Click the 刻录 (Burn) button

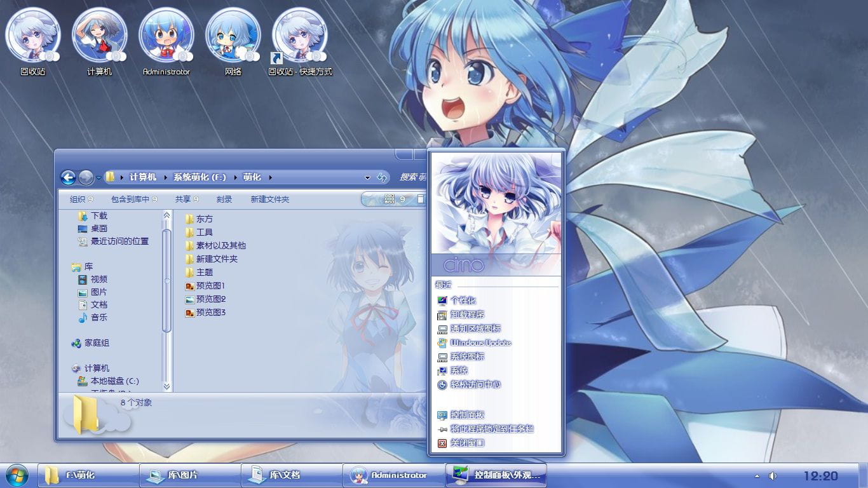point(225,199)
